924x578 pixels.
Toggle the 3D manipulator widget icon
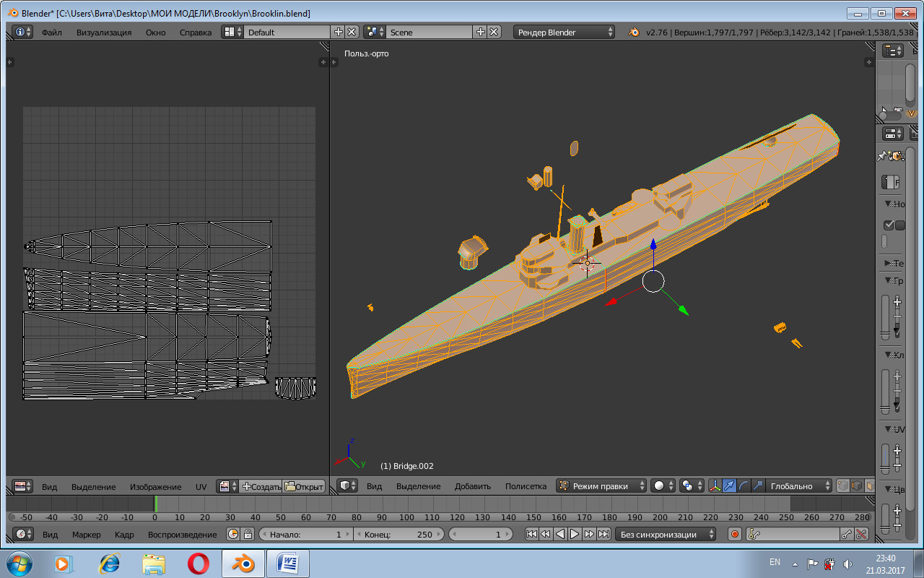(x=715, y=486)
